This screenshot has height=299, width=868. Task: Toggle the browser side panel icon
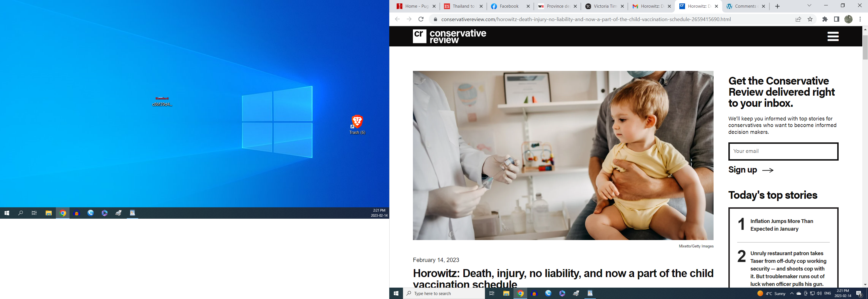click(836, 19)
